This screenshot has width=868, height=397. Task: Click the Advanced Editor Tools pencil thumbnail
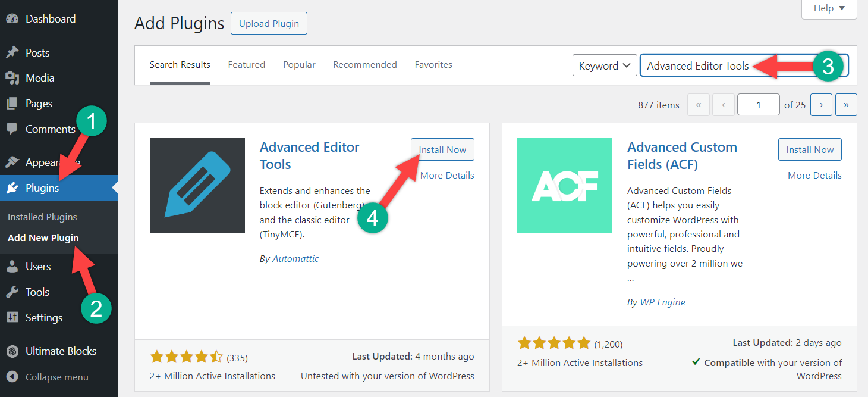[197, 186]
